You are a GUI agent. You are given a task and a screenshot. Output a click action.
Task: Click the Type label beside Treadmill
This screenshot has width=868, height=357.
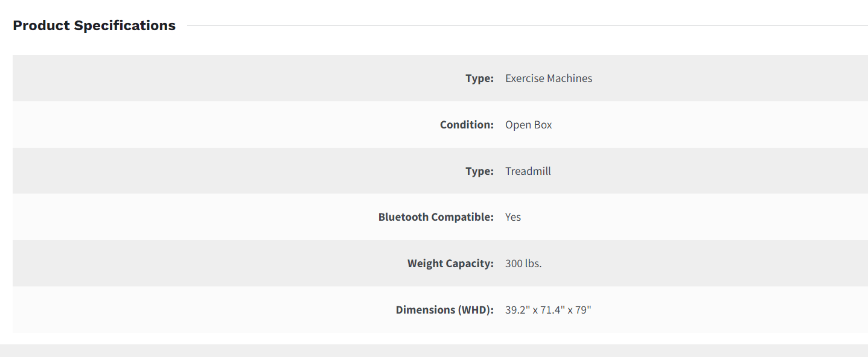(x=479, y=171)
